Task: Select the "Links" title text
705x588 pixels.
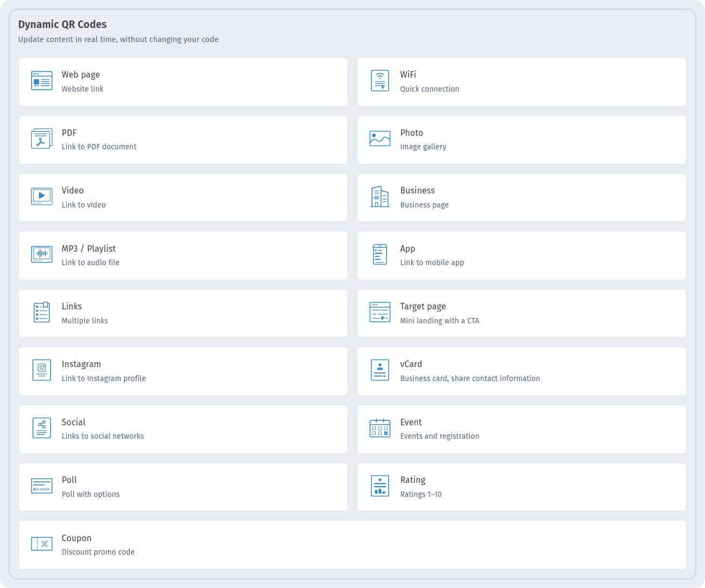Action: click(72, 306)
